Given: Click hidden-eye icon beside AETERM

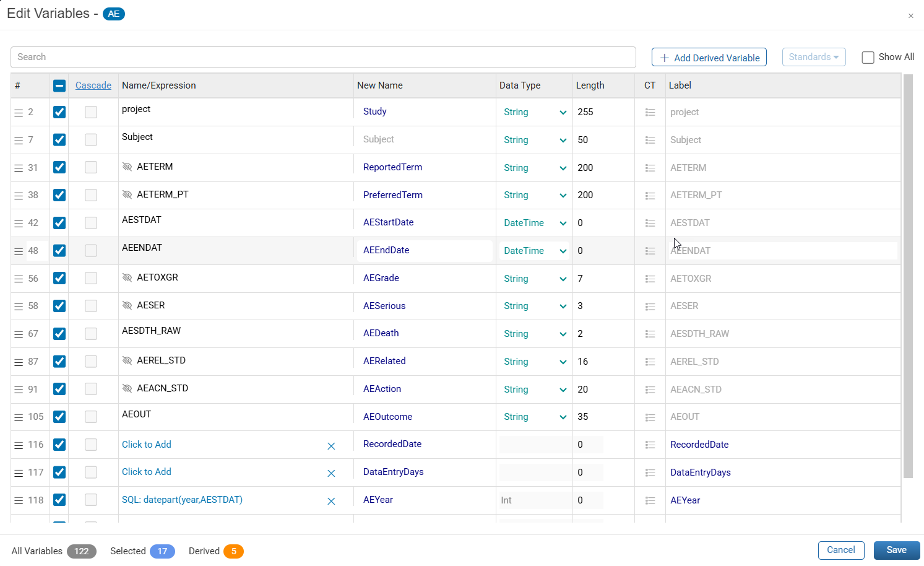Looking at the screenshot, I should click(x=127, y=167).
